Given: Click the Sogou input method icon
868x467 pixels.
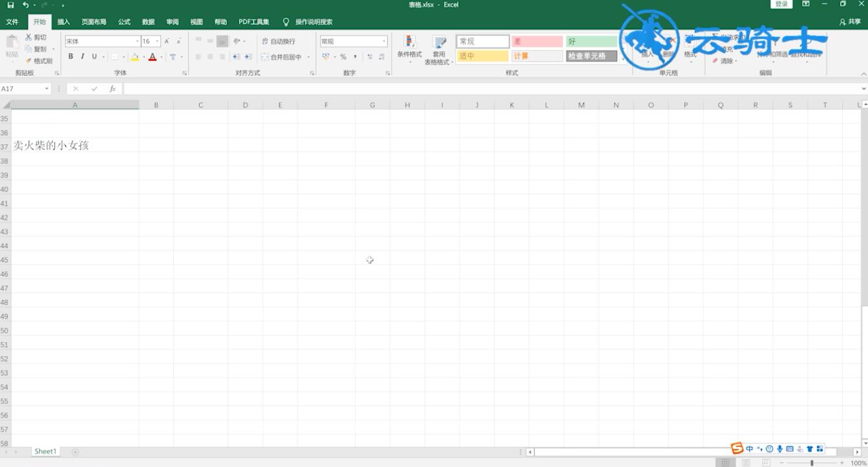Looking at the screenshot, I should (737, 448).
